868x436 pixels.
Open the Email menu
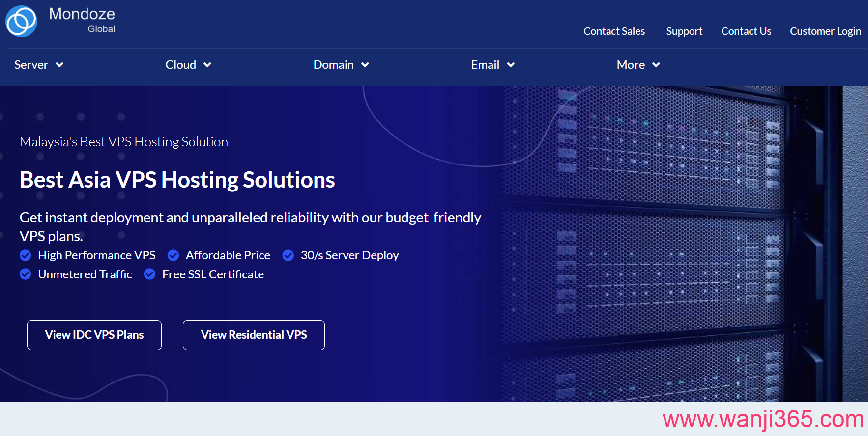pos(492,65)
